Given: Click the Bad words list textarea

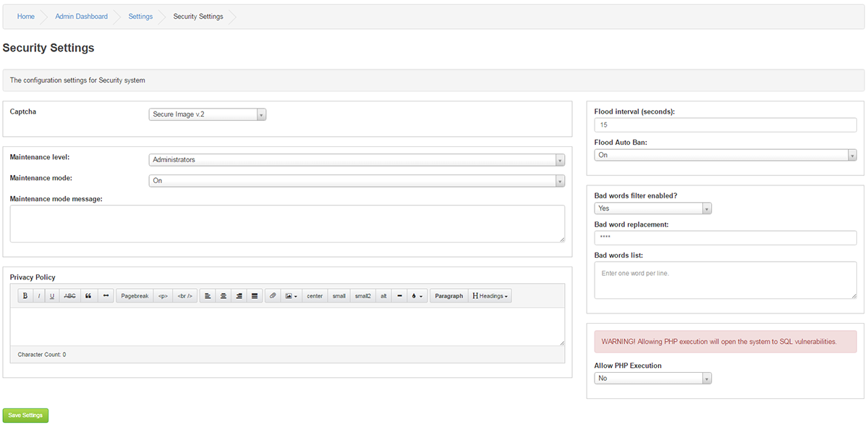Looking at the screenshot, I should pyautogui.click(x=726, y=280).
